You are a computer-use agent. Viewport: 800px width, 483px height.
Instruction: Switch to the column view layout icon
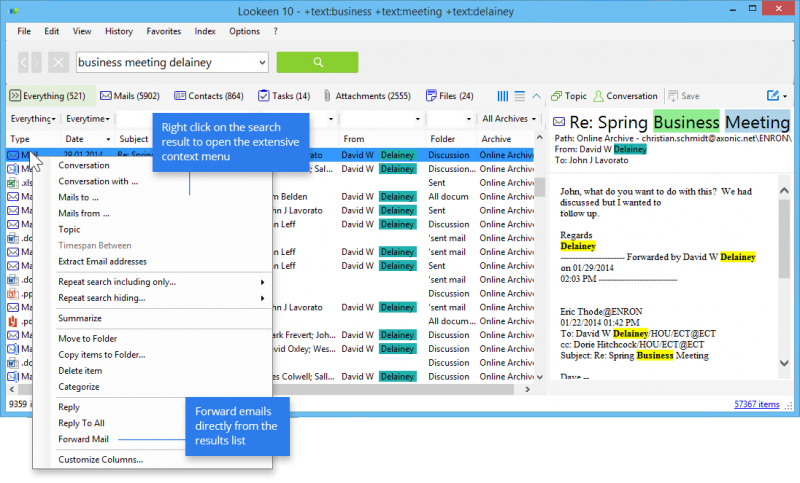503,96
